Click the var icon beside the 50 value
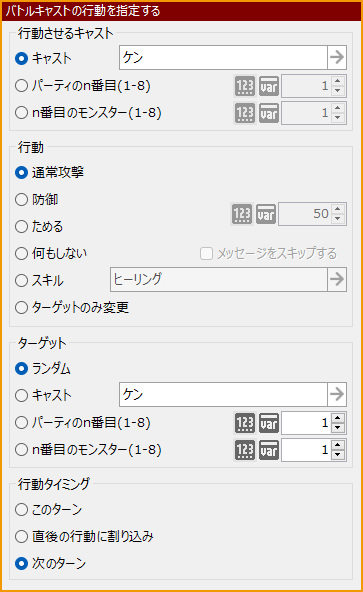 266,214
